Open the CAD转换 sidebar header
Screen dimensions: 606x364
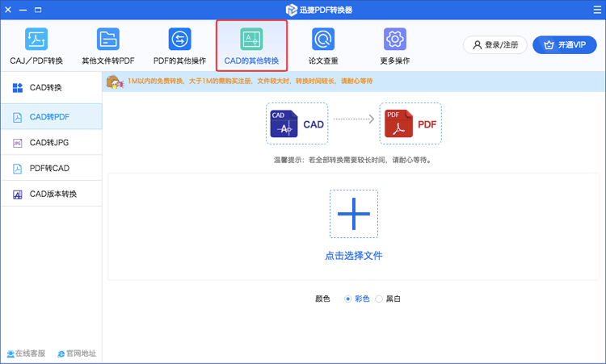click(x=52, y=88)
